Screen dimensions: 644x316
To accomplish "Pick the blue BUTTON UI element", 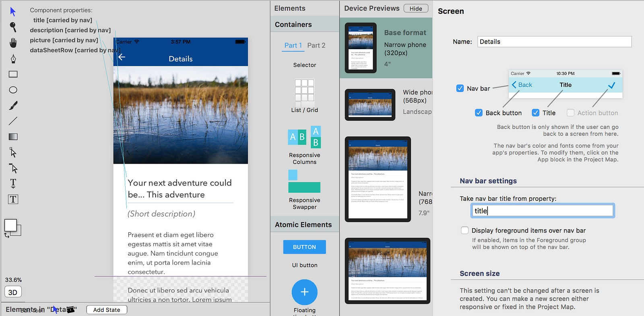I will [305, 247].
